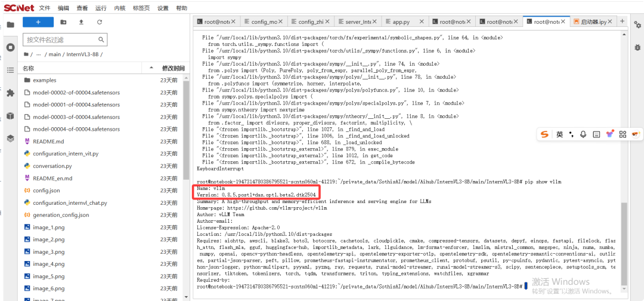Switch to the config_zhi tab

pyautogui.click(x=311, y=21)
